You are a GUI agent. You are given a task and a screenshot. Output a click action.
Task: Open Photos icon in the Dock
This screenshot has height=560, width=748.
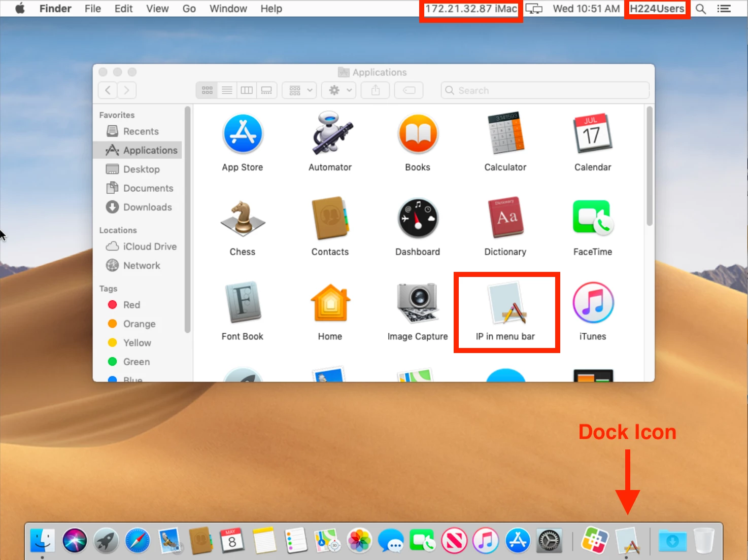point(359,540)
